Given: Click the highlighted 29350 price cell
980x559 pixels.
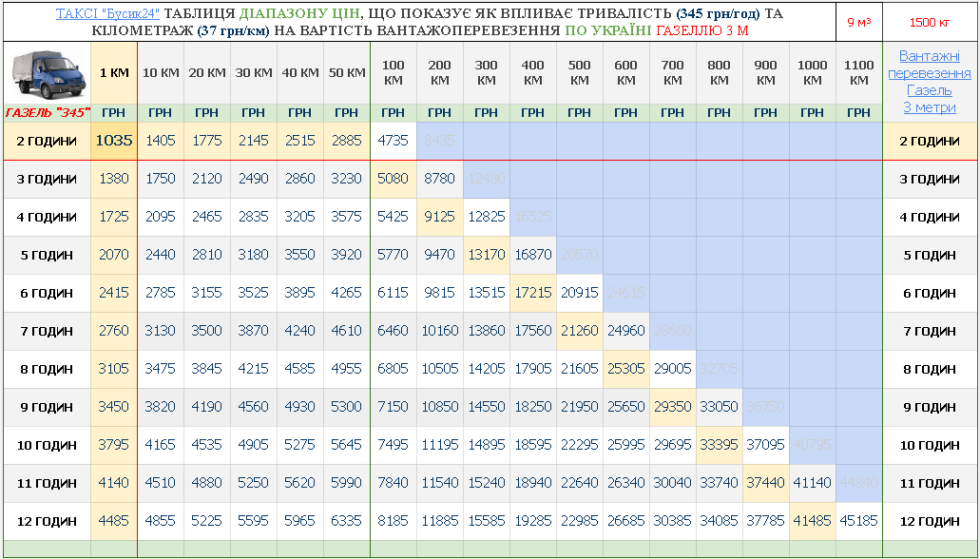Looking at the screenshot, I should point(672,407).
